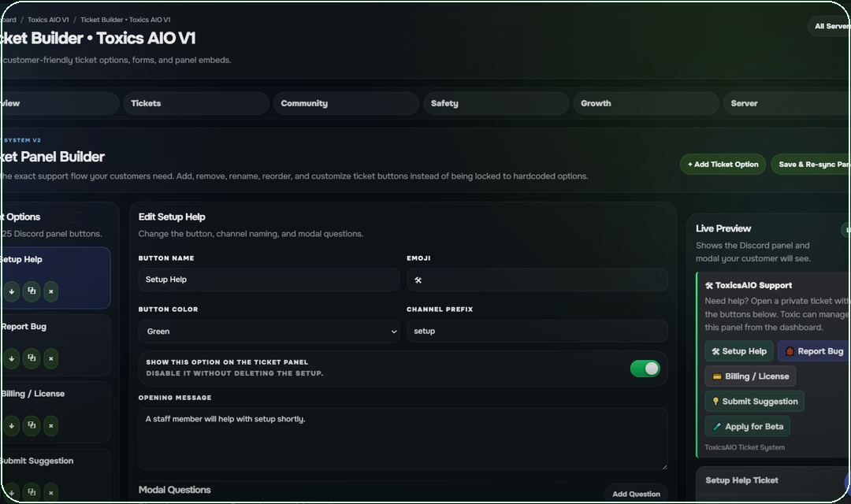
Task: Click the test tube icon on Apply for Beta
Action: pyautogui.click(x=717, y=427)
